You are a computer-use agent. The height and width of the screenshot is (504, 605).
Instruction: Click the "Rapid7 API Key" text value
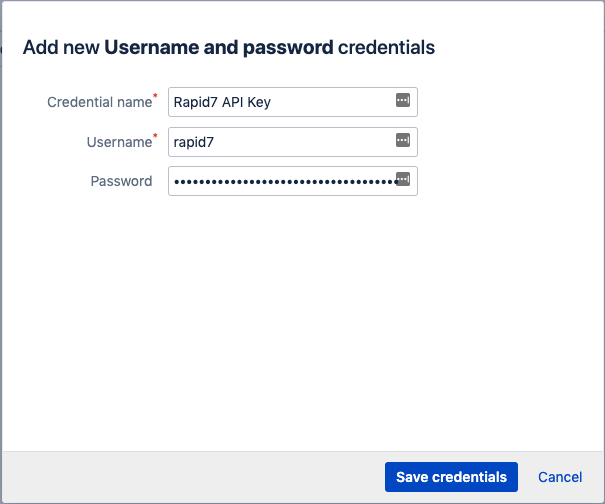click(222, 102)
